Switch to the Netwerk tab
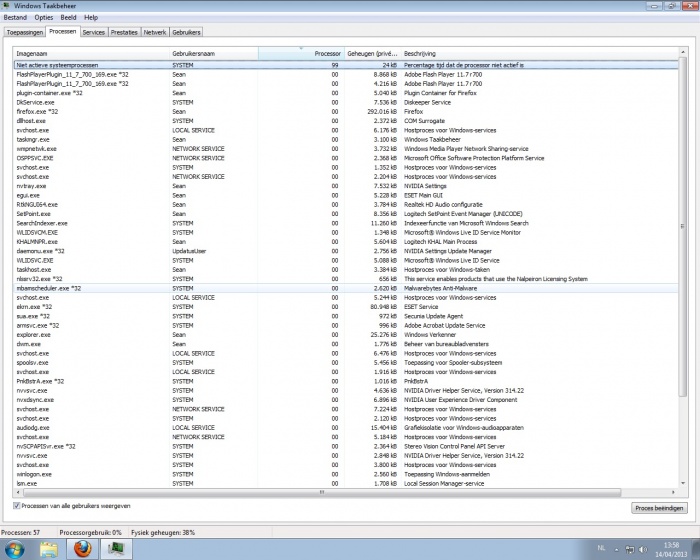This screenshot has width=700, height=560. tap(155, 32)
